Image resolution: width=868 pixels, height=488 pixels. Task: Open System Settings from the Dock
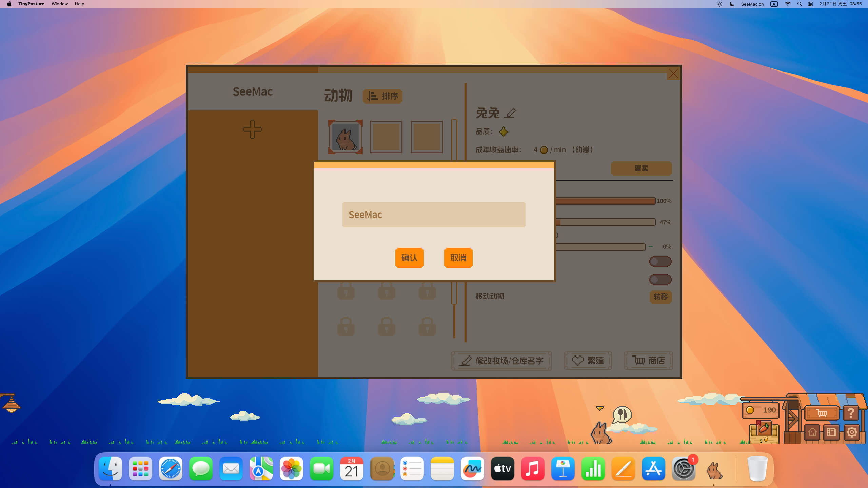(x=684, y=469)
